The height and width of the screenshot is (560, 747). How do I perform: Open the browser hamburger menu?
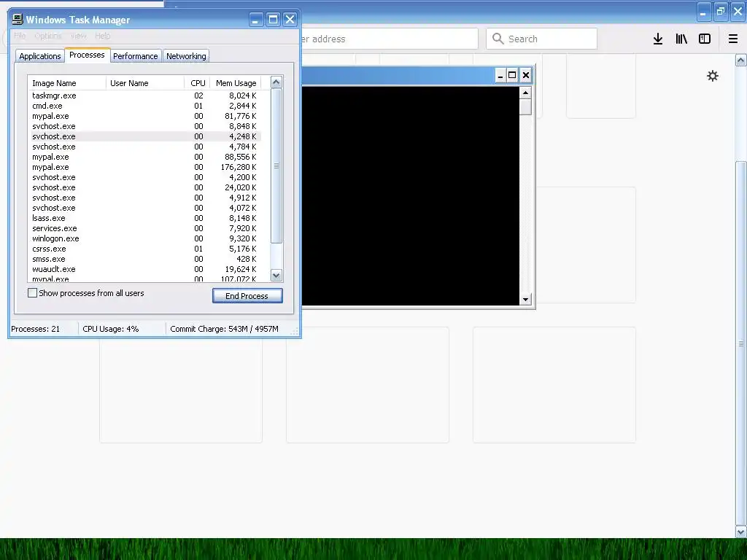(732, 39)
